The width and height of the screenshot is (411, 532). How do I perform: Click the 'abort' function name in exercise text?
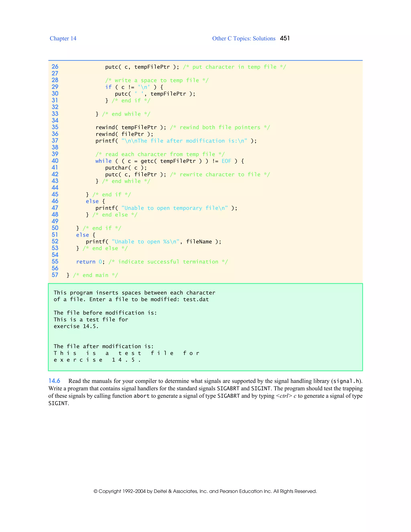coord(141,396)
